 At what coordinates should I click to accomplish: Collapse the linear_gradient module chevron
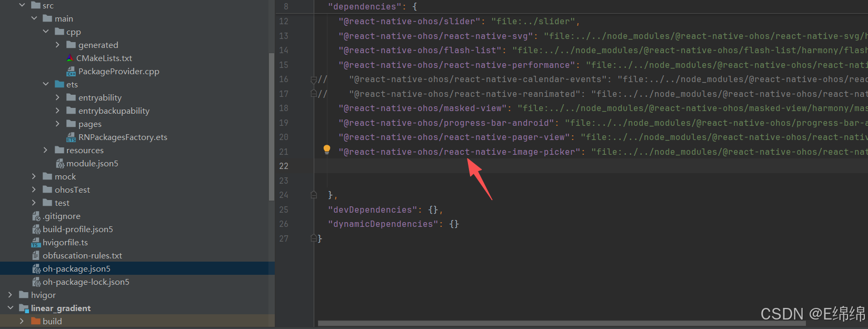click(x=11, y=308)
